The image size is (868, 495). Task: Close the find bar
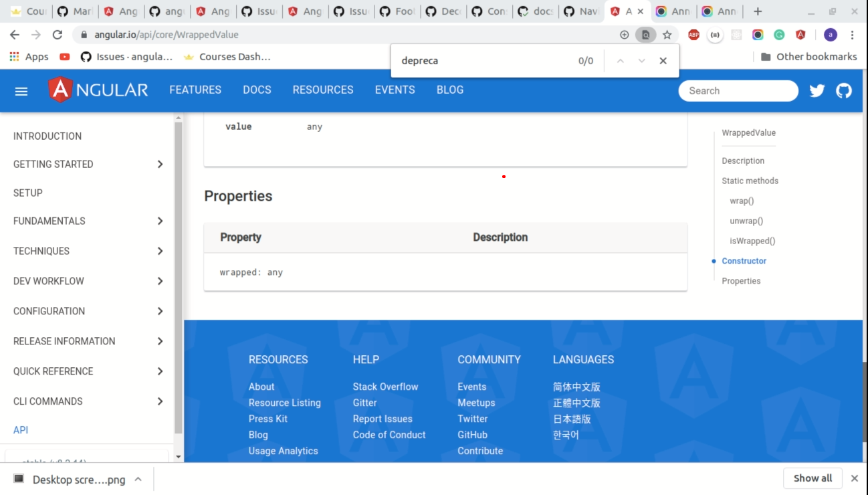(663, 61)
